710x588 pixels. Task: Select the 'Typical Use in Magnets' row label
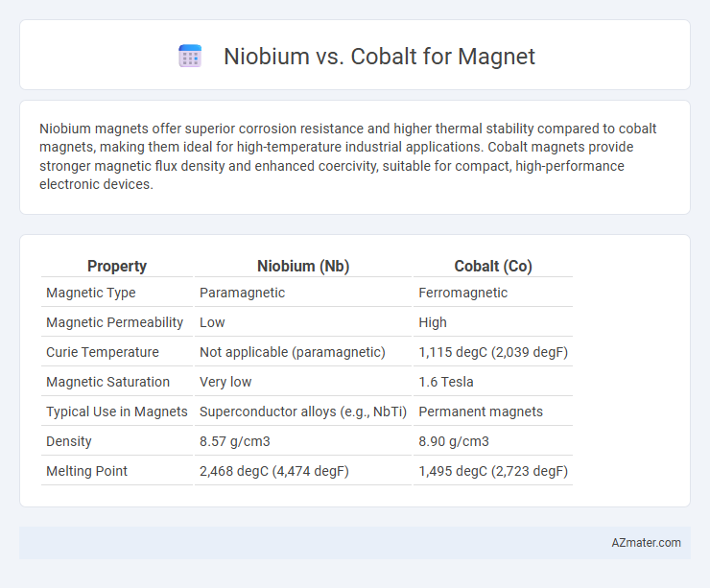(117, 412)
